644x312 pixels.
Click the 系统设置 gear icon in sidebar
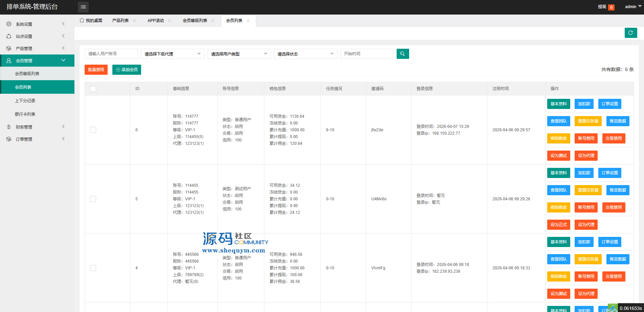point(9,24)
